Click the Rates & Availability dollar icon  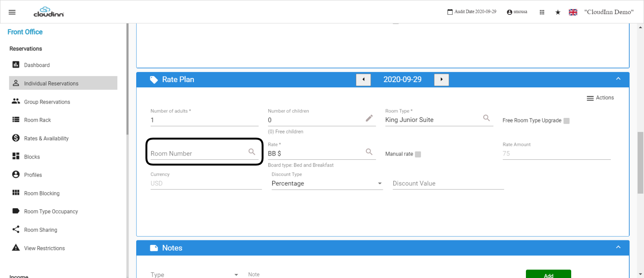16,138
